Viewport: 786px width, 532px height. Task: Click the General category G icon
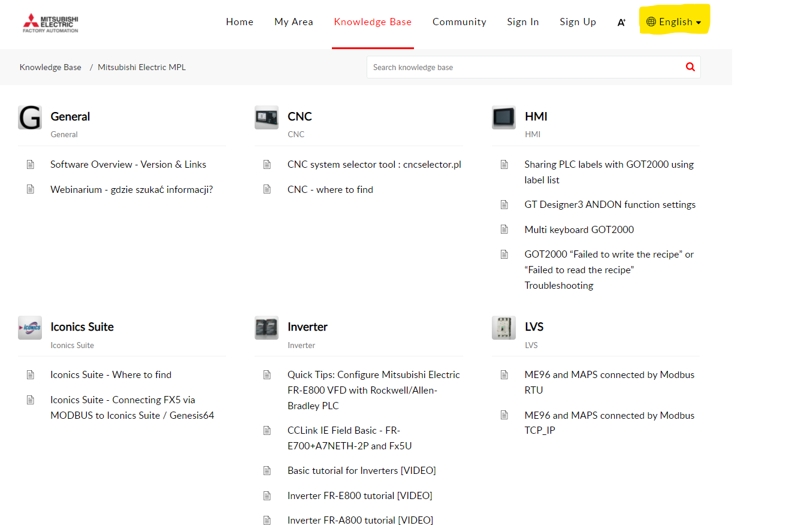click(x=30, y=117)
